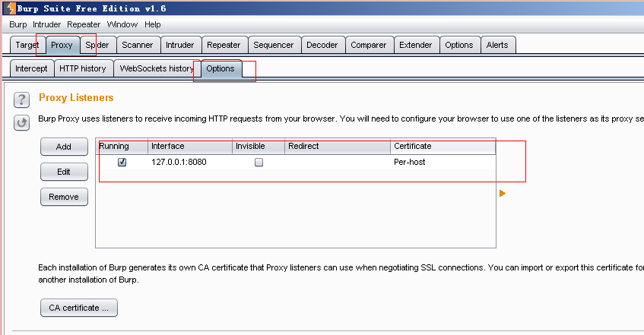Open the Intruder menu in menu bar
The width and height of the screenshot is (644, 335).
click(x=47, y=24)
